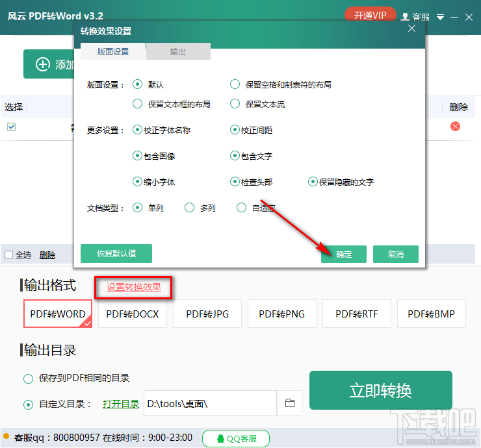This screenshot has height=448, width=481.
Task: Click the red delete icon in file row
Action: pos(455,126)
